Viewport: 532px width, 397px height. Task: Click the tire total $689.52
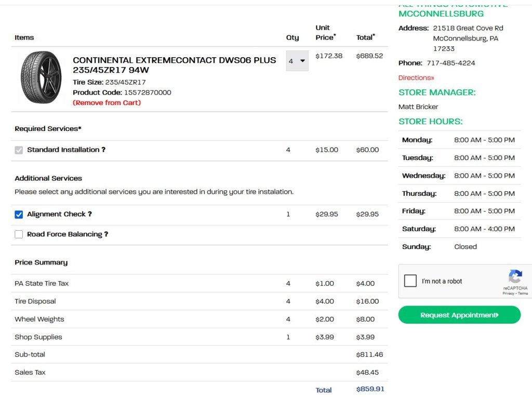[x=369, y=56]
